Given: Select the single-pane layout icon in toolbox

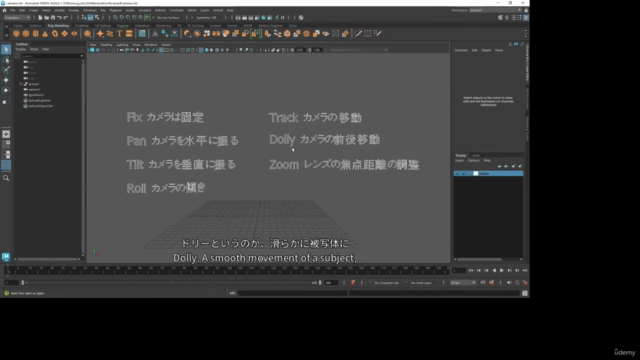Looking at the screenshot, I should (x=6, y=134).
